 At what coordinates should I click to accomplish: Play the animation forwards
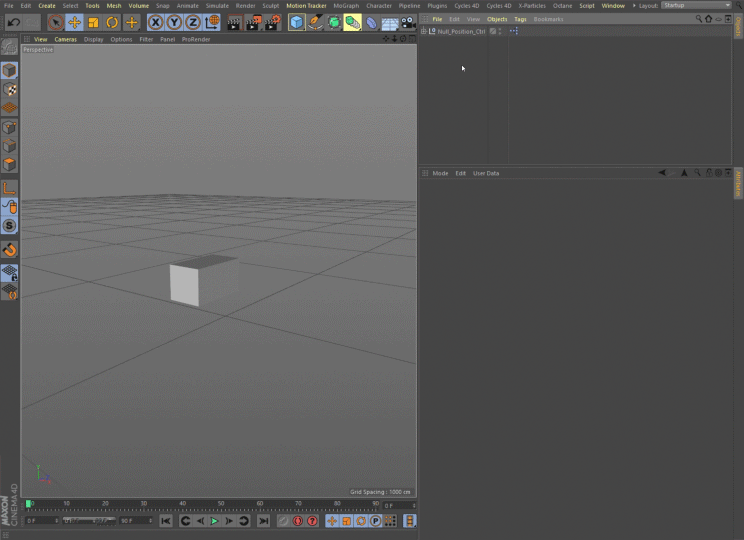(x=214, y=521)
